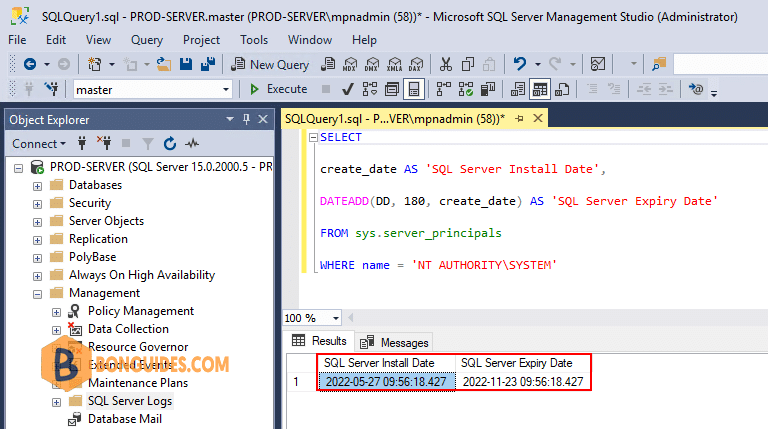Select the SQL Server Install Date cell

click(x=386, y=382)
